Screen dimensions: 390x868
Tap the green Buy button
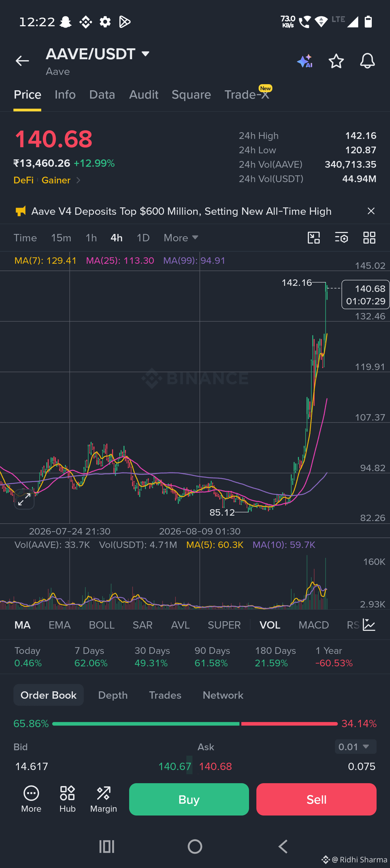(189, 799)
